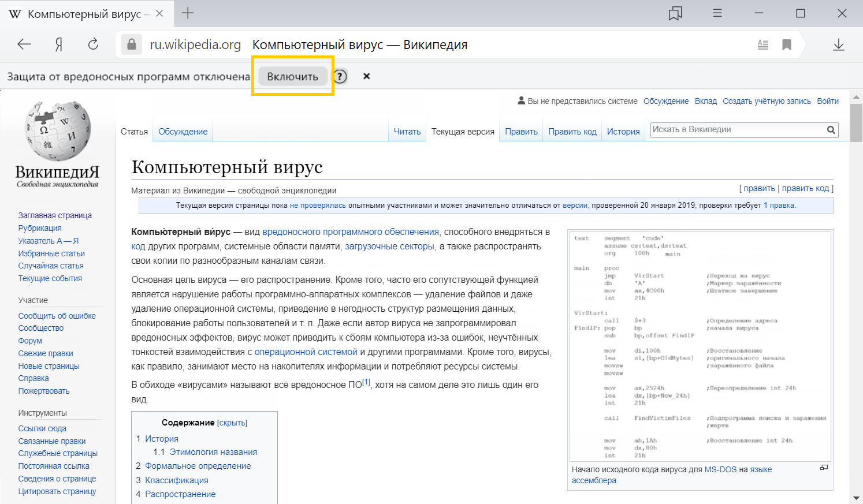
Task: Follow the 'вредоносного программного обеспечения' link
Action: (x=351, y=232)
